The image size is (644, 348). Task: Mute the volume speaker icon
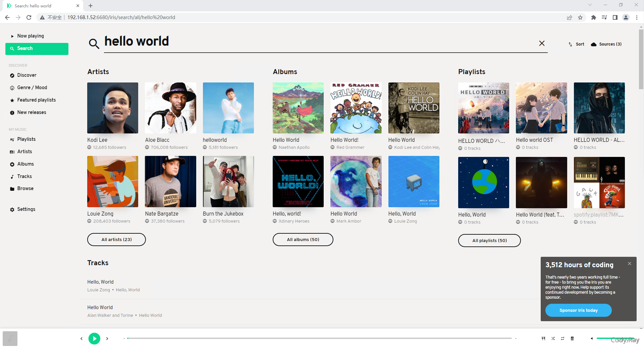(x=592, y=339)
